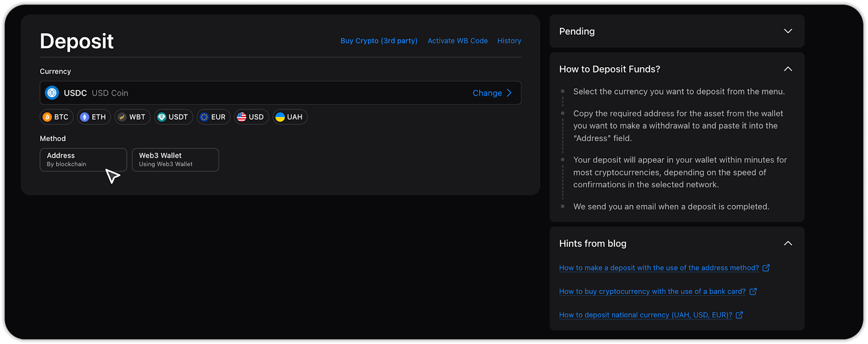Viewport: 868px width, 344px height.
Task: Open Buy Crypto (3rd party) link
Action: (379, 41)
